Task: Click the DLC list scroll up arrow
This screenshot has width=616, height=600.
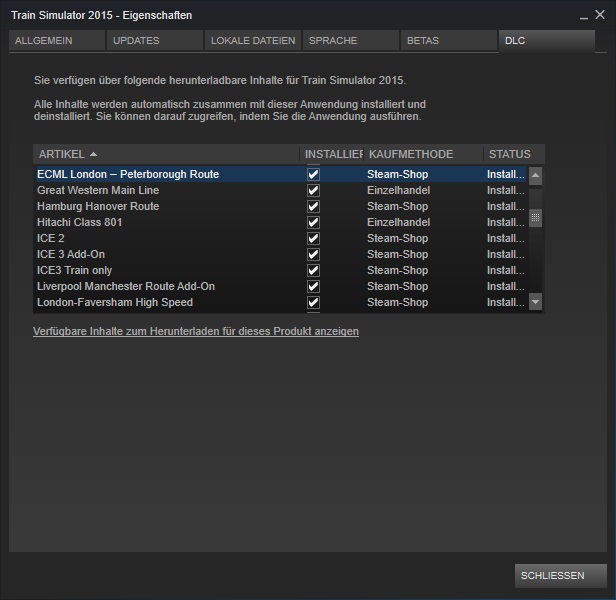Action: [535, 175]
